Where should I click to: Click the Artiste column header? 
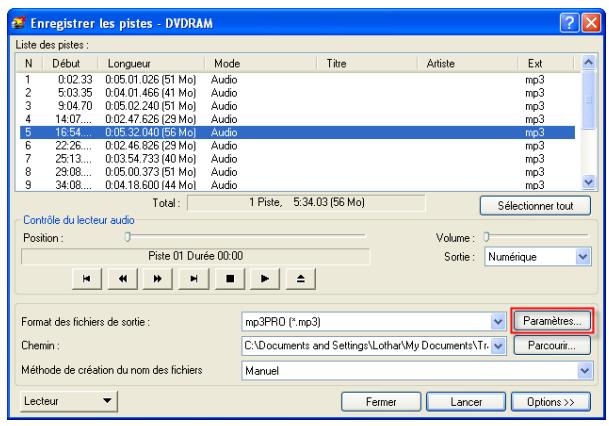(468, 63)
